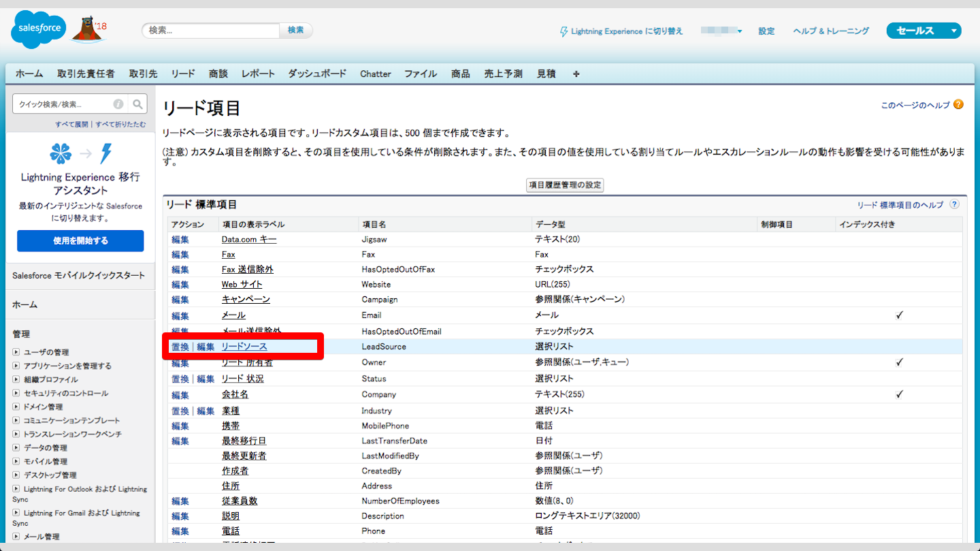Click the info icon in quick search box

(x=118, y=104)
